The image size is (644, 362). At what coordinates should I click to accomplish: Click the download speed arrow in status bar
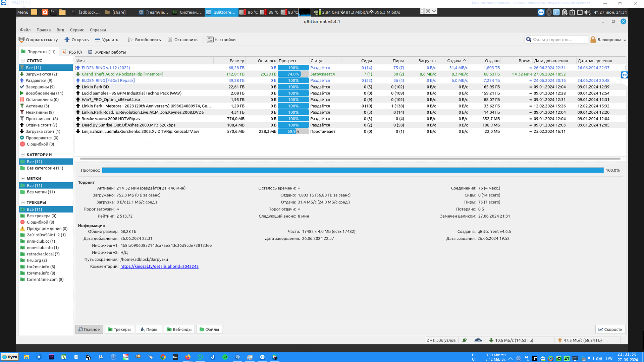coord(491,340)
